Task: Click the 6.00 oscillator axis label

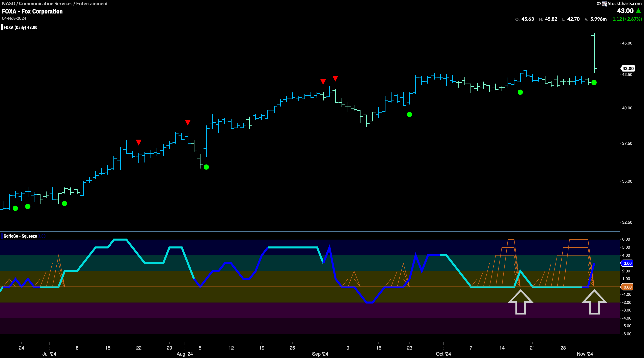Action: pos(626,239)
